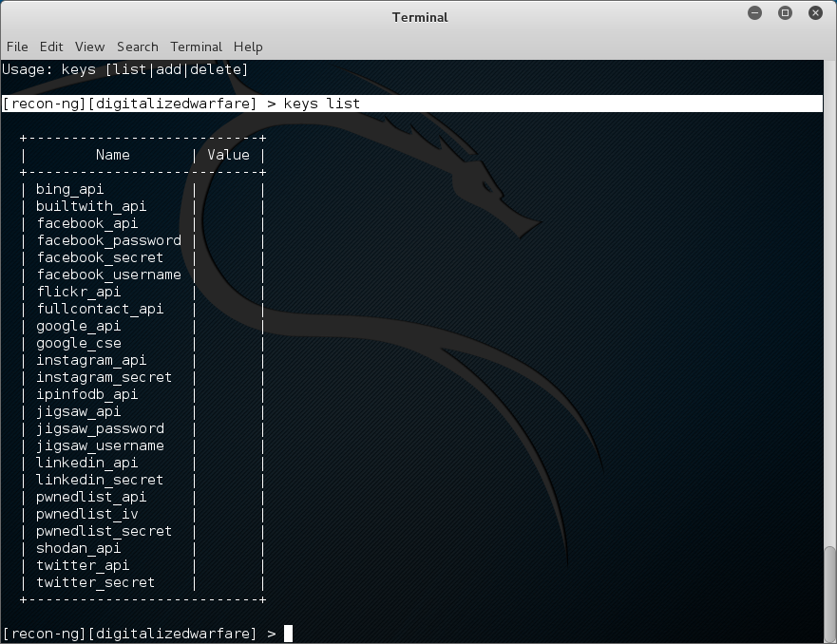Minimize the Terminal window
The height and width of the screenshot is (644, 837).
click(754, 12)
